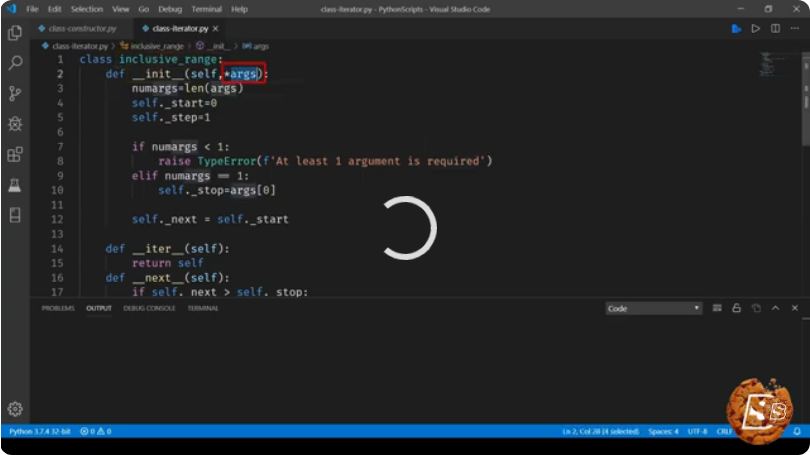This screenshot has height=455, width=810.
Task: Switch to the PROBLEMS panel tab
Action: (x=58, y=308)
